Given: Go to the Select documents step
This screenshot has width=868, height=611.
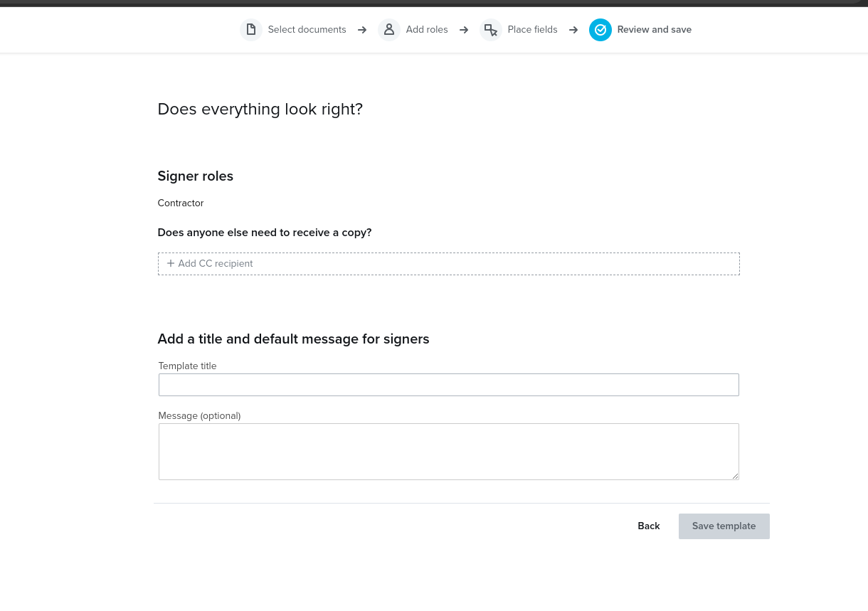Looking at the screenshot, I should point(293,30).
